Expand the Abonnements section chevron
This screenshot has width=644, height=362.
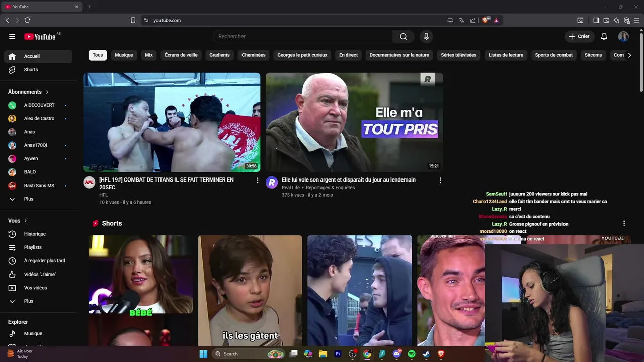47,92
